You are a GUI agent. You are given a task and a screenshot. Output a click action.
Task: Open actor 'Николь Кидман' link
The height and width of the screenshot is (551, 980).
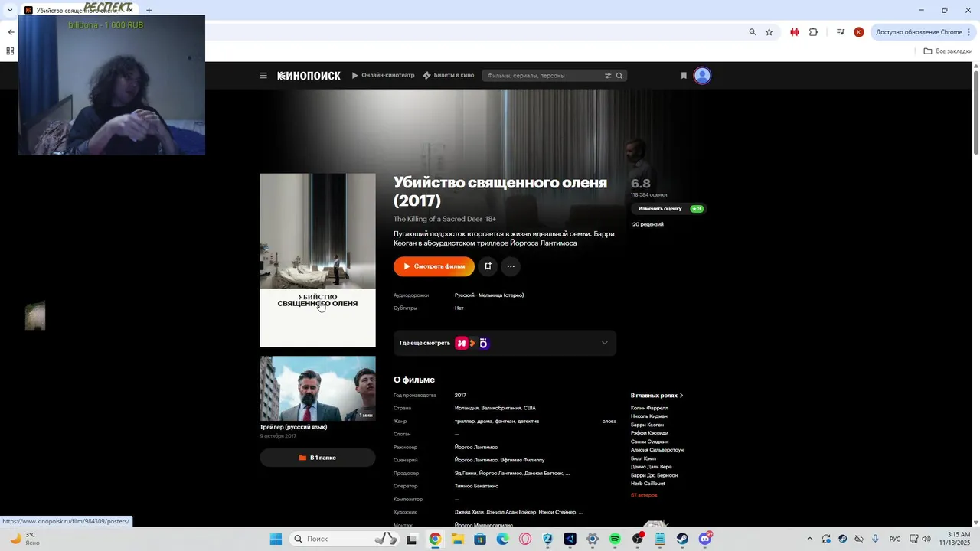pyautogui.click(x=649, y=416)
